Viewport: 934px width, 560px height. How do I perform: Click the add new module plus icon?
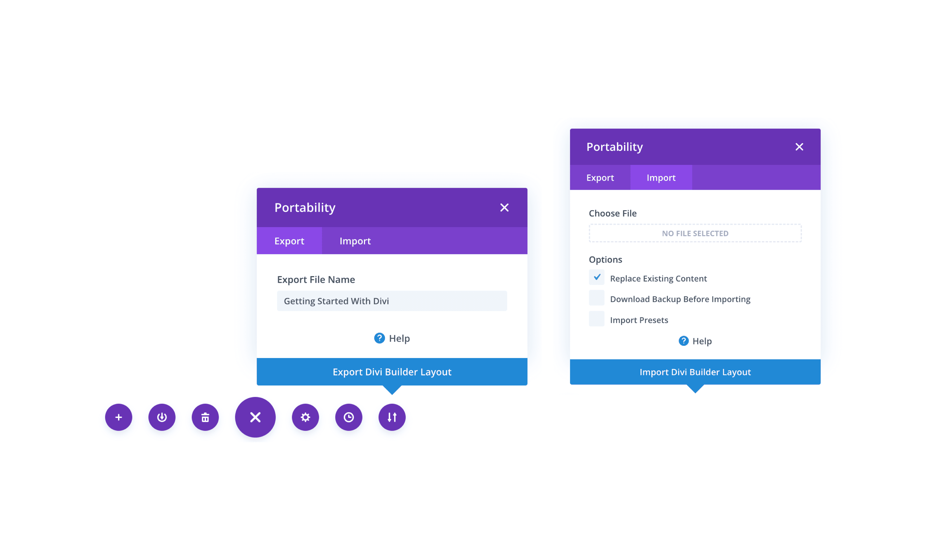119,417
